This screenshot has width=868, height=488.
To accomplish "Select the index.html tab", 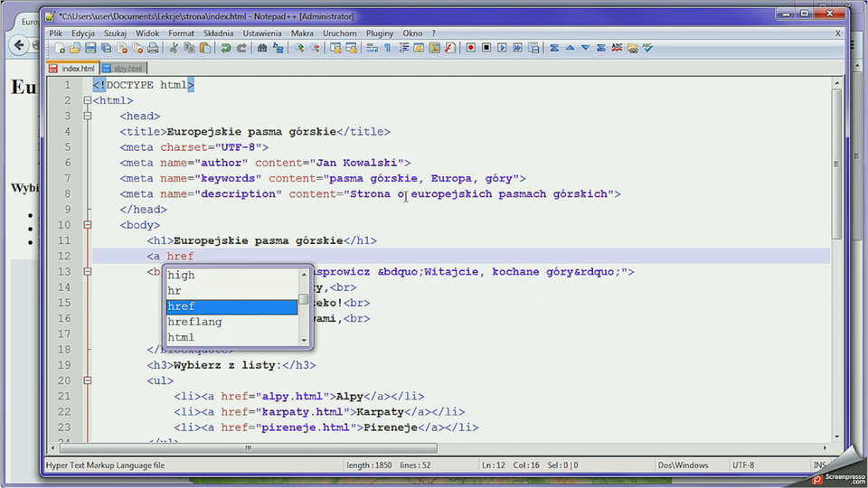I will point(72,68).
